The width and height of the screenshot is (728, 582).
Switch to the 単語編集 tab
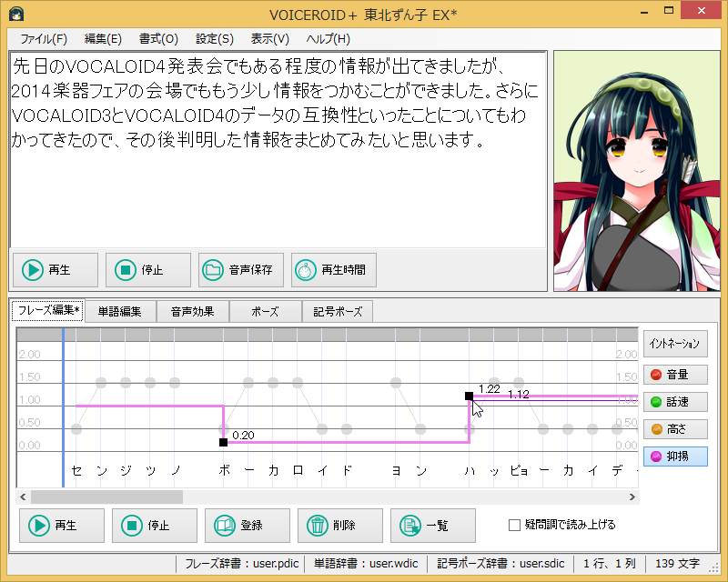(120, 311)
